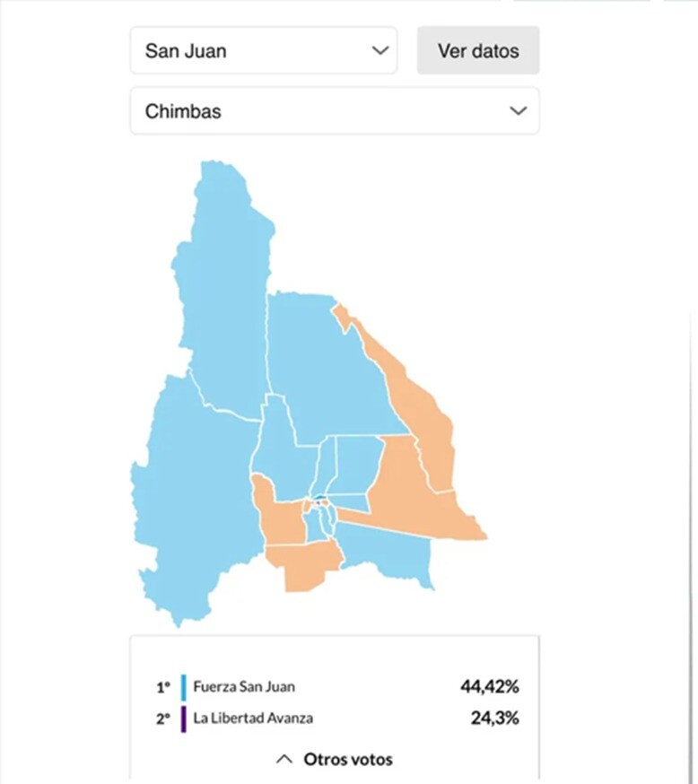
Task: Select the Fuerza San Juan party label
Action: [x=244, y=687]
